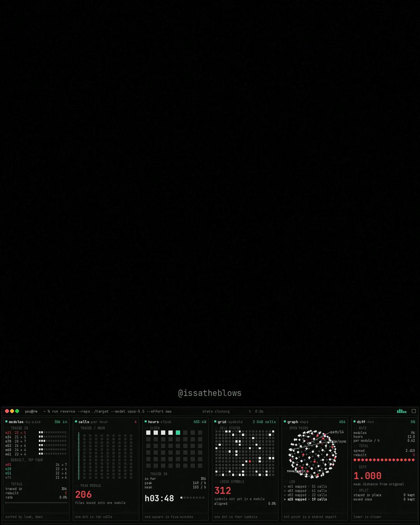
Task: Click the 'path/14' label in the graph
Action: click(x=338, y=432)
